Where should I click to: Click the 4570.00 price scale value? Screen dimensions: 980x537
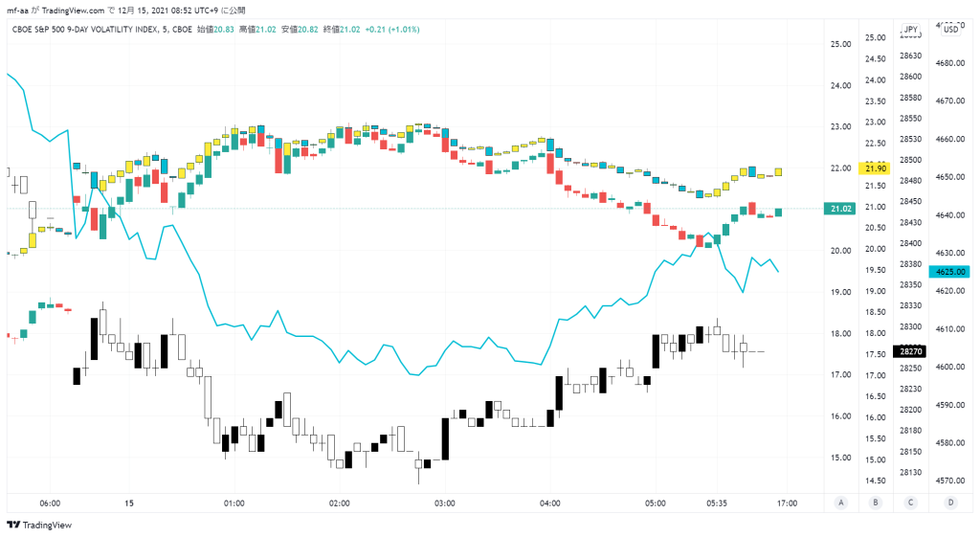950,481
